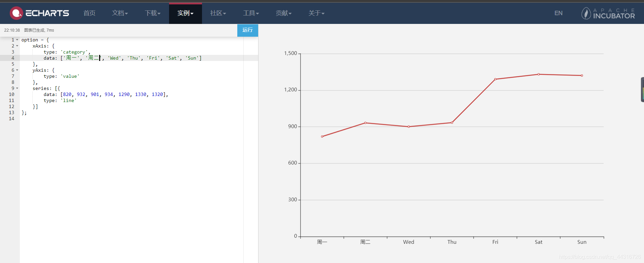Click the 'Sun' string in xAxis data
This screenshot has height=263, width=644.
(192, 58)
